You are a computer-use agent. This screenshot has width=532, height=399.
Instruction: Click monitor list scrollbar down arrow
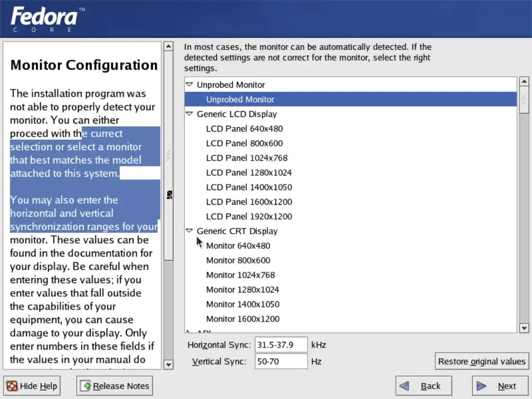click(524, 328)
